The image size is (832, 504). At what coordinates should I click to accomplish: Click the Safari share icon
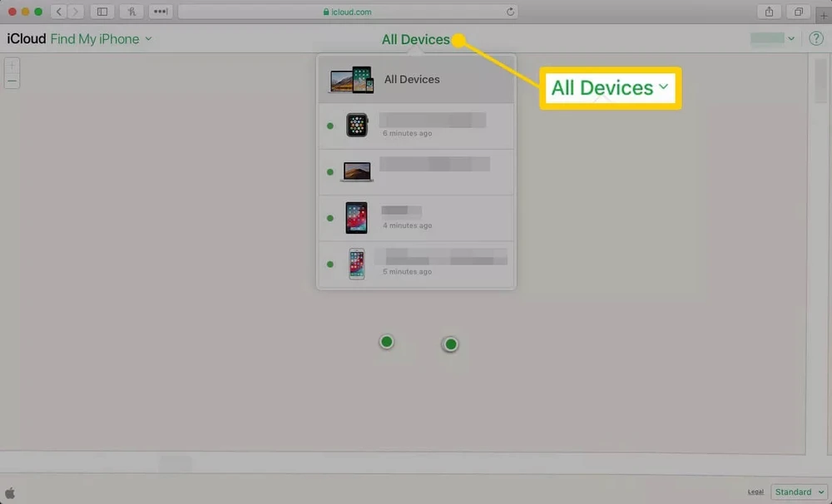[768, 12]
